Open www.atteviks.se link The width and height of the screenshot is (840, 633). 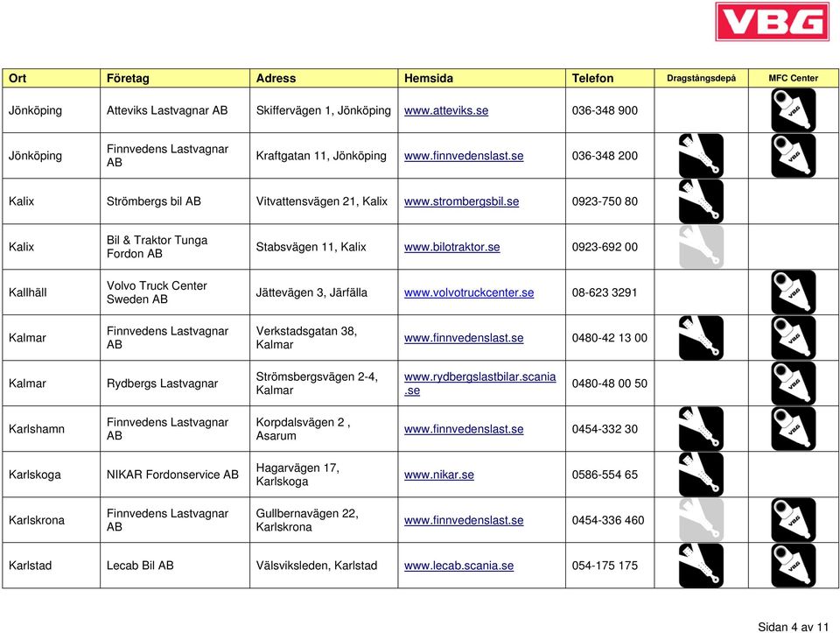[x=446, y=110]
